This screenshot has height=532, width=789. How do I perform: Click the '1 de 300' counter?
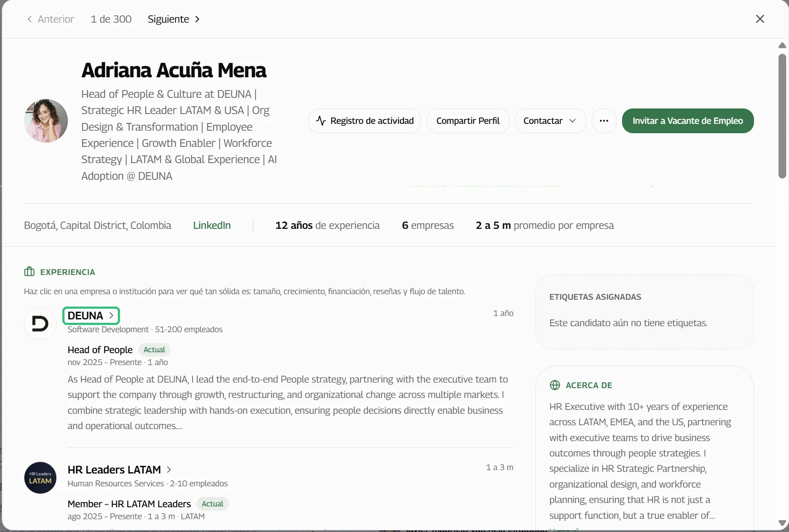111,19
